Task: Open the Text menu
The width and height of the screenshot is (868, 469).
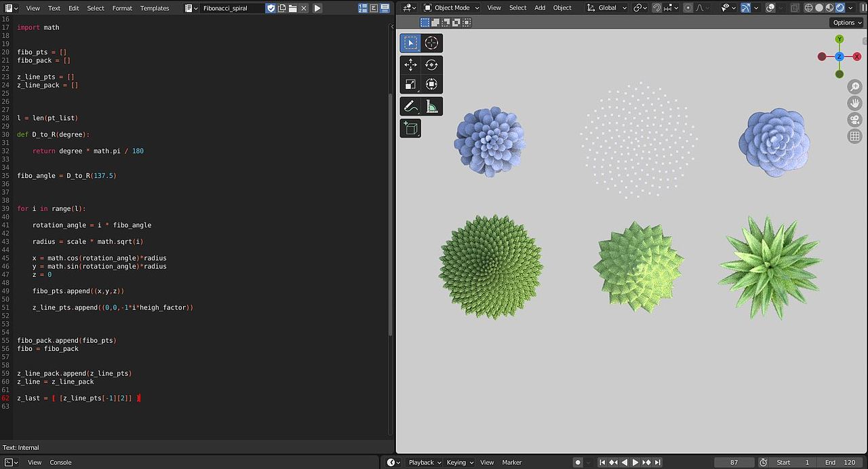Action: 54,8
